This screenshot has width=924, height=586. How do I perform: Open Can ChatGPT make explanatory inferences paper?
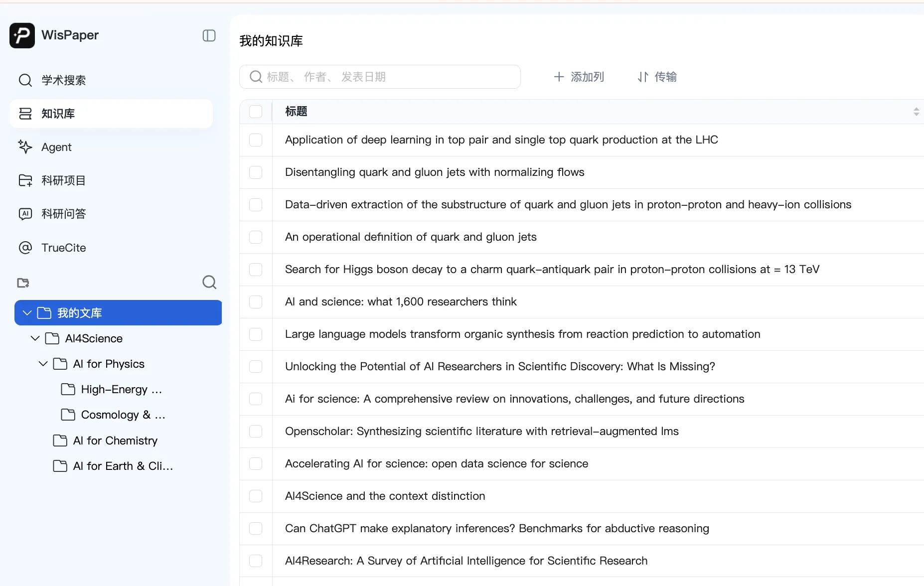pos(497,528)
